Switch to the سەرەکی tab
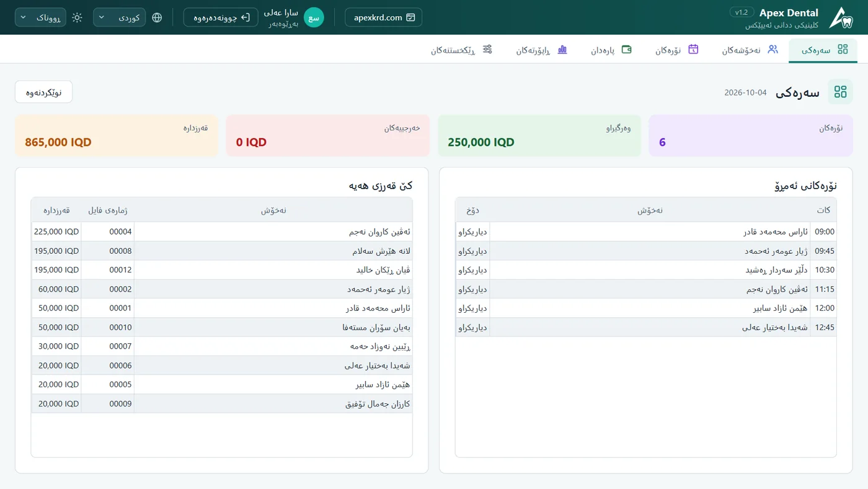The image size is (868, 489). click(x=823, y=50)
